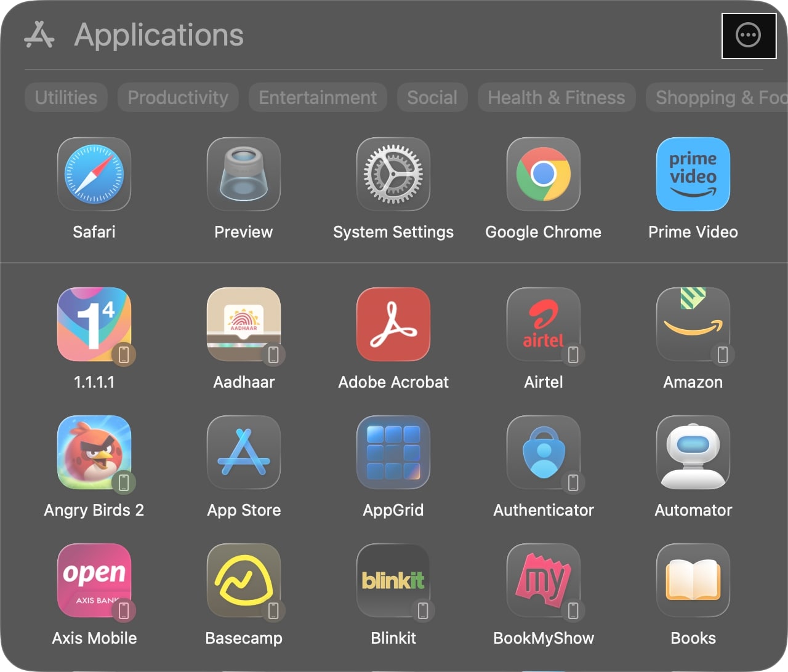Viewport: 788px width, 672px height.
Task: Open System Settings gear icon
Action: [393, 174]
